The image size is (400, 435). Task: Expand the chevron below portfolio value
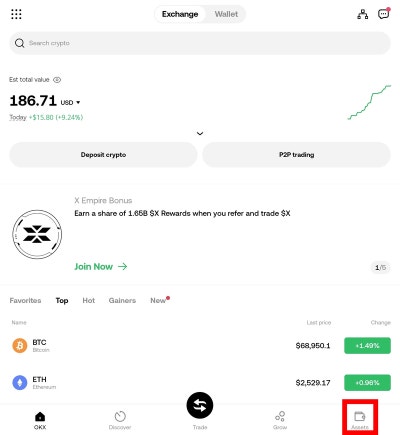tap(200, 134)
